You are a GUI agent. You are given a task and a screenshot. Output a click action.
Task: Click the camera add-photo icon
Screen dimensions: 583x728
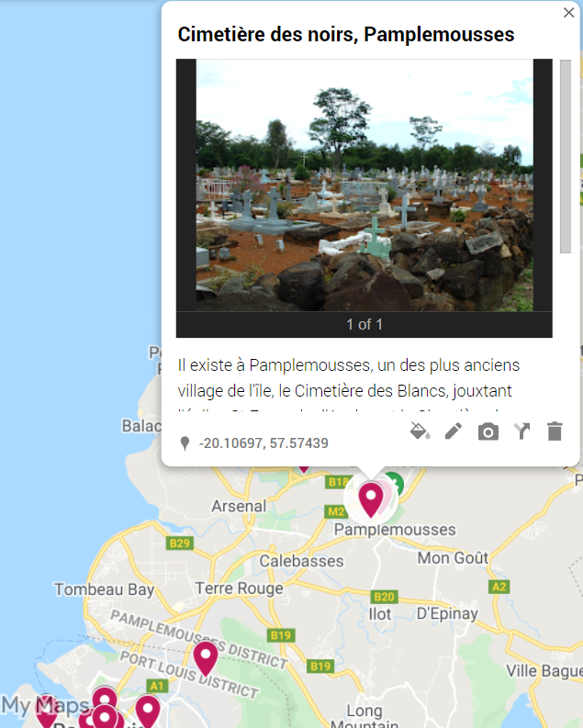point(488,431)
